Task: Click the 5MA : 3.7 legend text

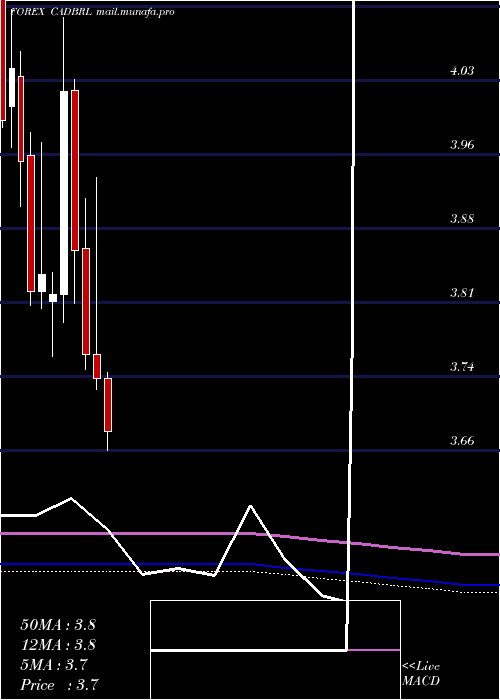Action: [x=54, y=665]
